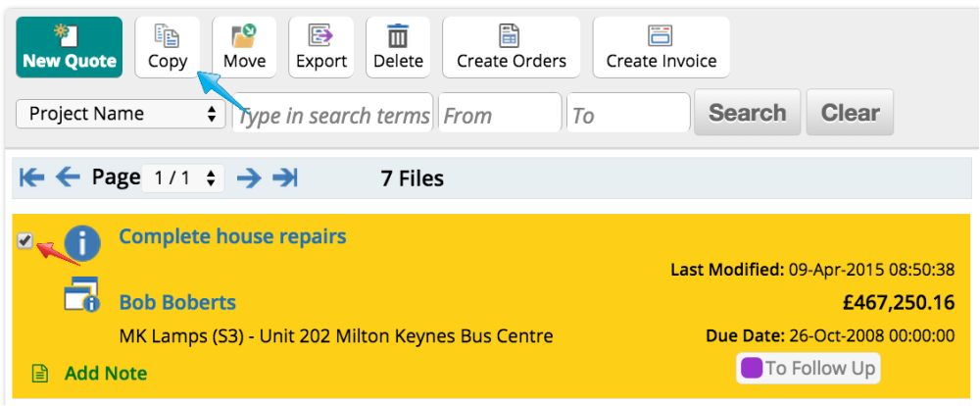The height and width of the screenshot is (406, 980).
Task: Create Invoice from selected quote
Action: [661, 47]
